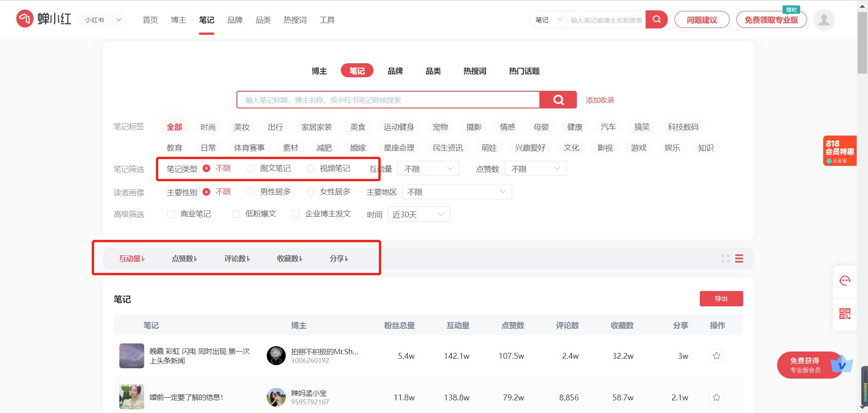
Task: Switch to list view icon
Action: click(x=739, y=258)
